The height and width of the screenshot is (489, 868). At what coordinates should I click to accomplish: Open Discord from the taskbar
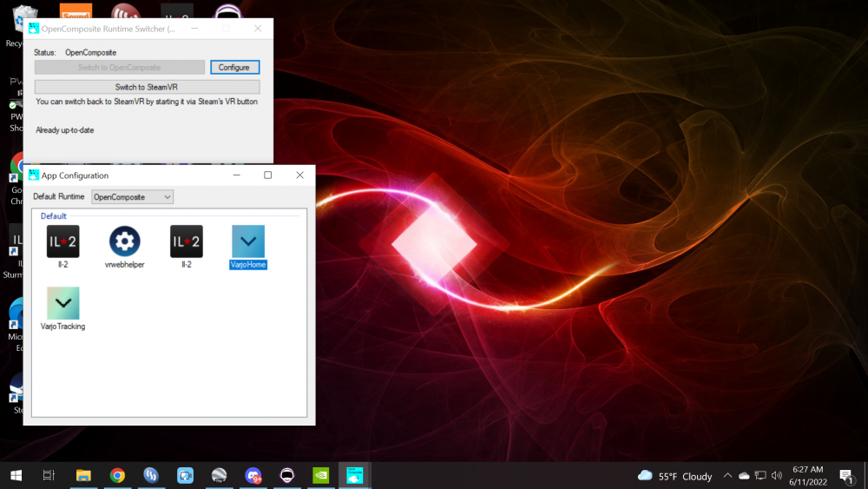tap(253, 475)
